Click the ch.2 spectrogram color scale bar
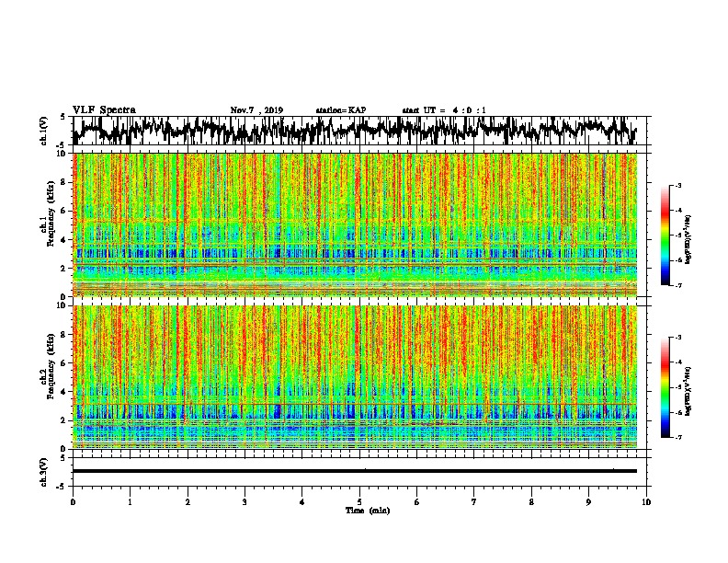 tap(665, 387)
